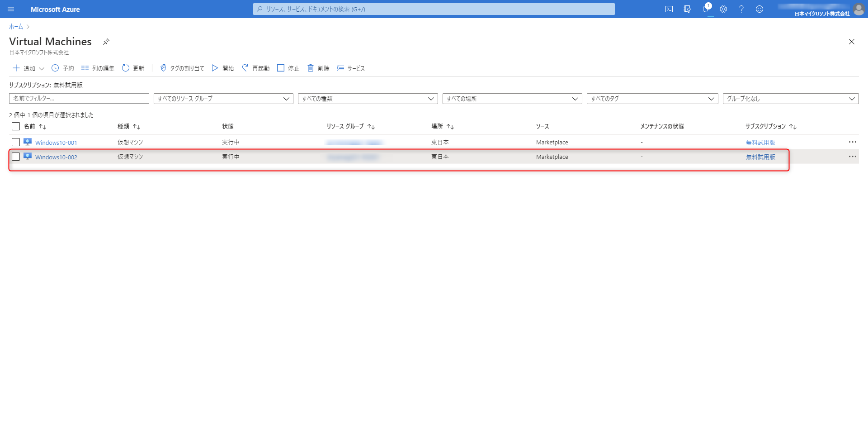This screenshot has width=868, height=439.
Task: Click 仮想マシン cell in Windows10-002 row
Action: (130, 157)
